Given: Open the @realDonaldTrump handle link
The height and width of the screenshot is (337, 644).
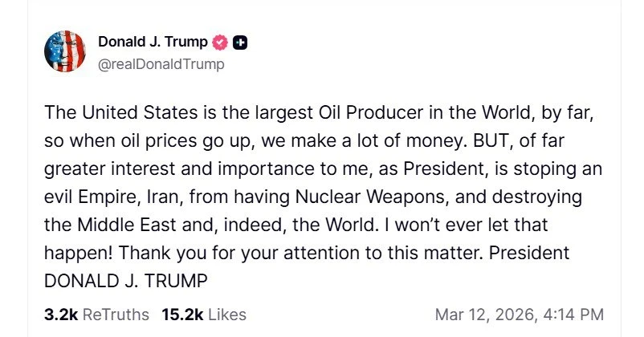Looking at the screenshot, I should [161, 64].
